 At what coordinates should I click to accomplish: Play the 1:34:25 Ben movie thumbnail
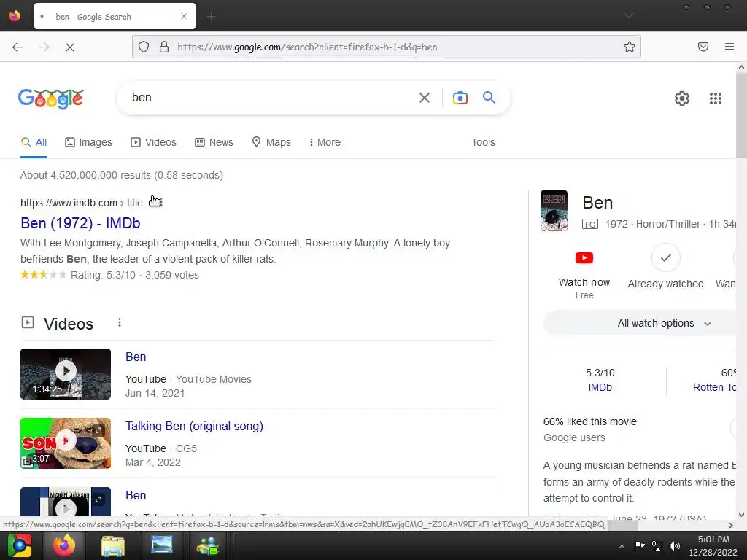pos(66,374)
